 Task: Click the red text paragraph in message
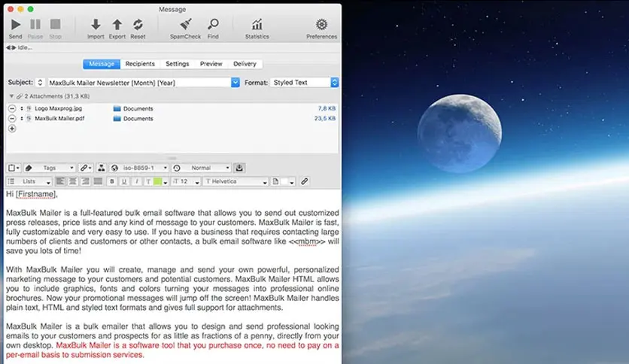click(172, 350)
